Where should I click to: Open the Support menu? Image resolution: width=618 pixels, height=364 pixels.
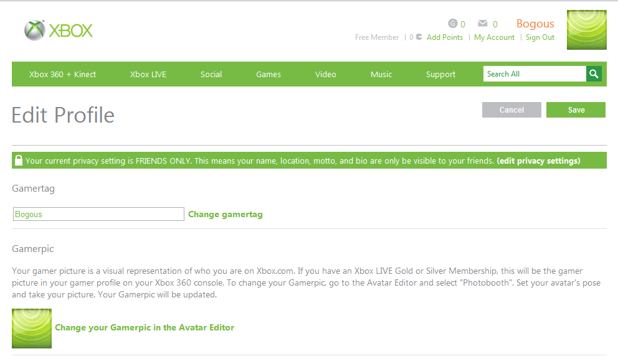(440, 75)
